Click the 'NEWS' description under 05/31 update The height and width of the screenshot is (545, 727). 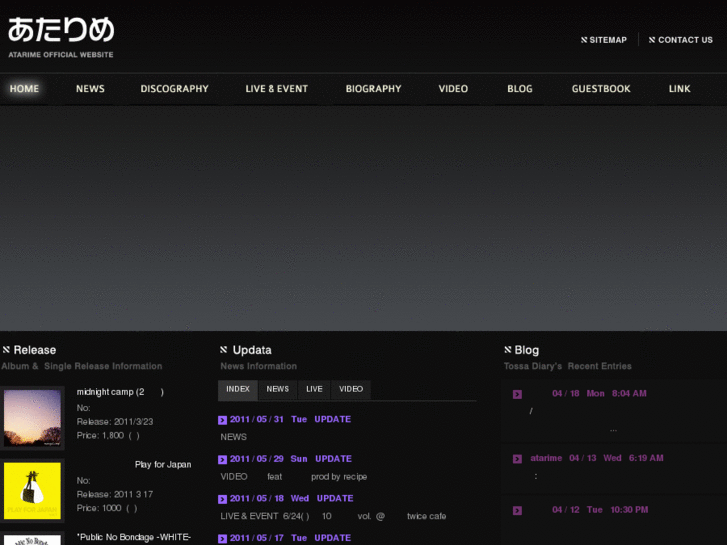point(233,437)
